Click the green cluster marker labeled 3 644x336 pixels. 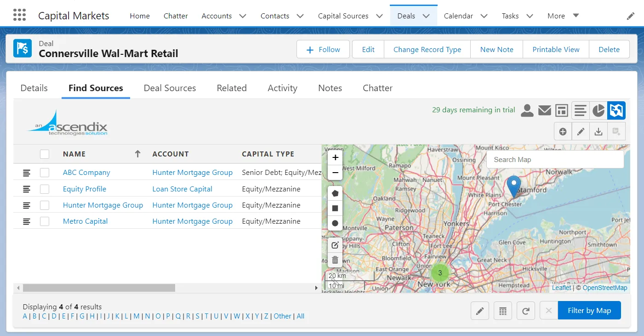pyautogui.click(x=440, y=272)
